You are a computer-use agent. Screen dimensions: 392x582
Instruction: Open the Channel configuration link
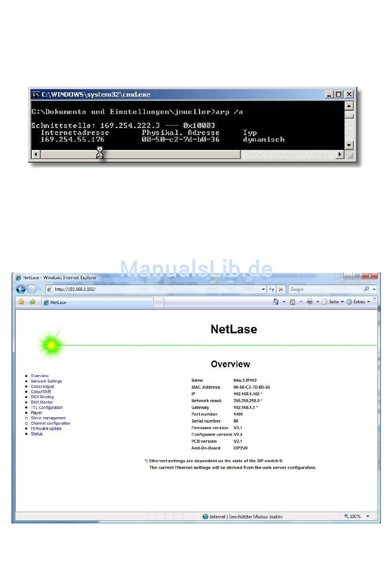[x=50, y=423]
